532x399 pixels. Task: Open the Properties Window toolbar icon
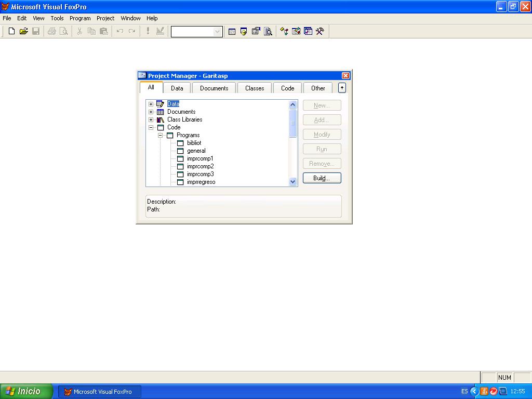tap(256, 32)
